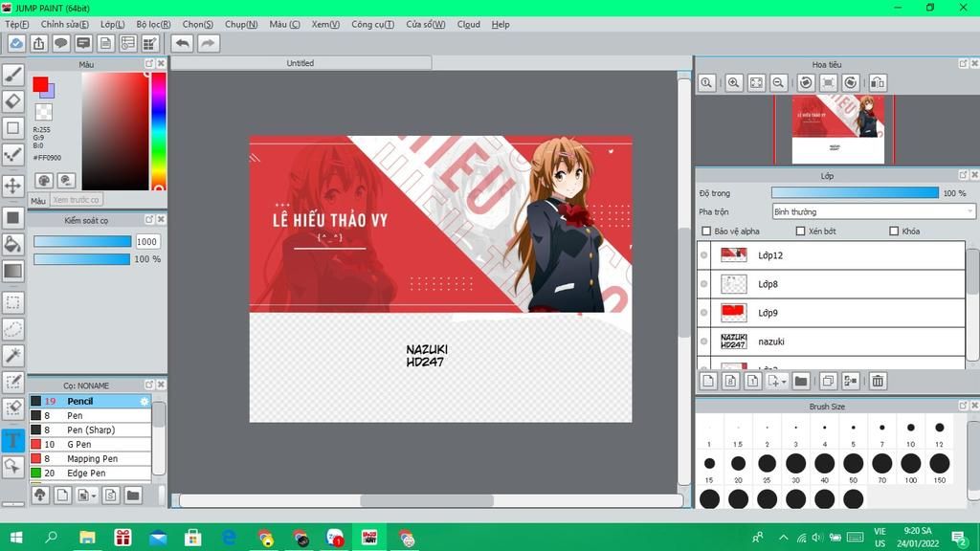
Task: Click the speech bubble icon in toolbar
Action: (x=60, y=43)
